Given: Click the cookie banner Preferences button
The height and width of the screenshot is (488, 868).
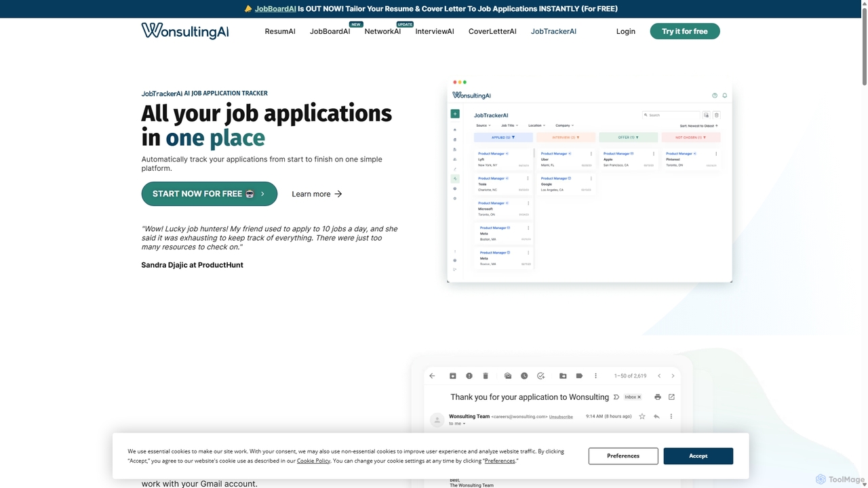Looking at the screenshot, I should pos(623,456).
